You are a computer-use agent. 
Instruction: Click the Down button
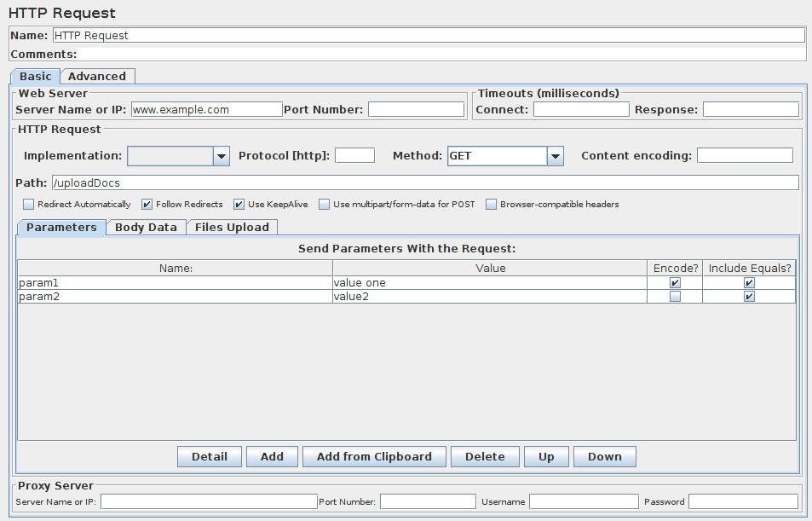click(x=605, y=456)
